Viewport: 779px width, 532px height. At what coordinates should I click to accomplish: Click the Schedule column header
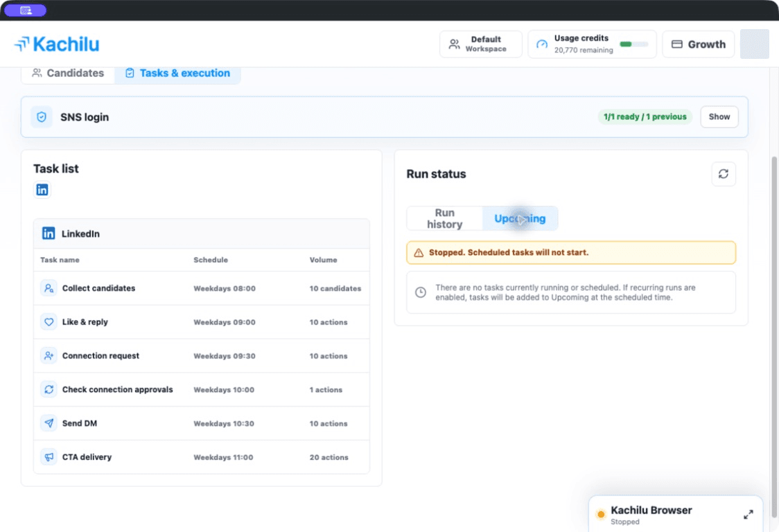[211, 260]
